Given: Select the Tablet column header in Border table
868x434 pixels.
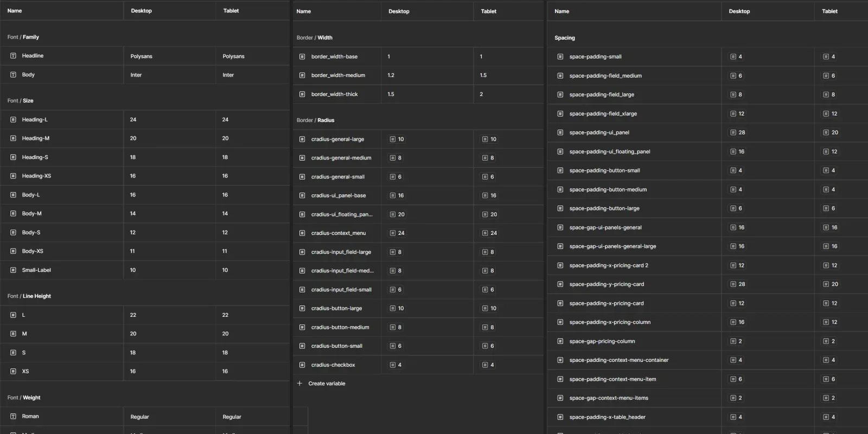Looking at the screenshot, I should coord(488,11).
